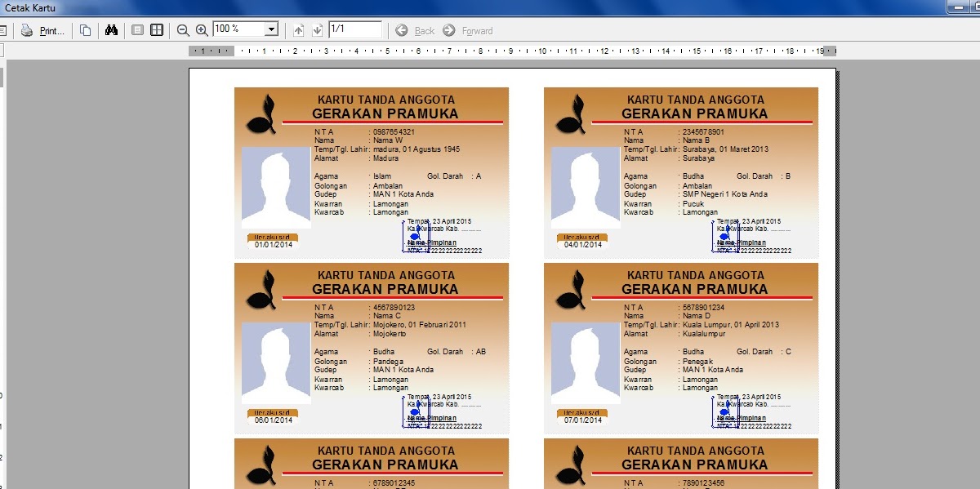Click the printer icon in toolbar

(x=27, y=30)
